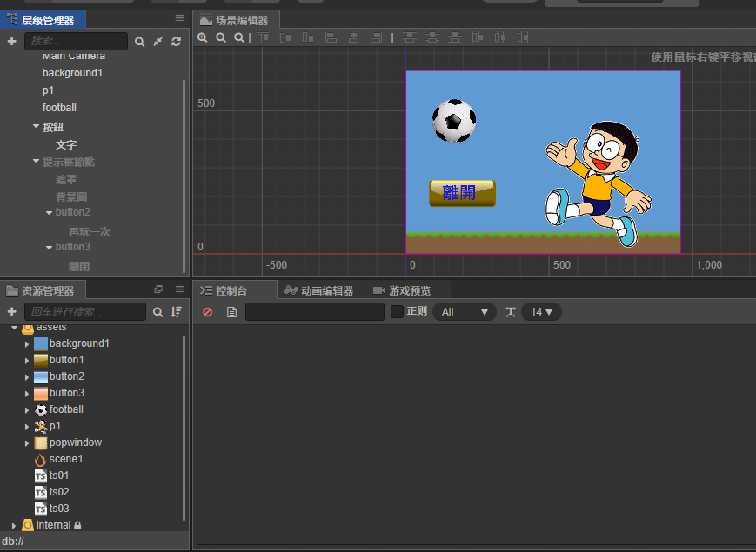
Task: Open the All log type dropdown
Action: pyautogui.click(x=465, y=312)
